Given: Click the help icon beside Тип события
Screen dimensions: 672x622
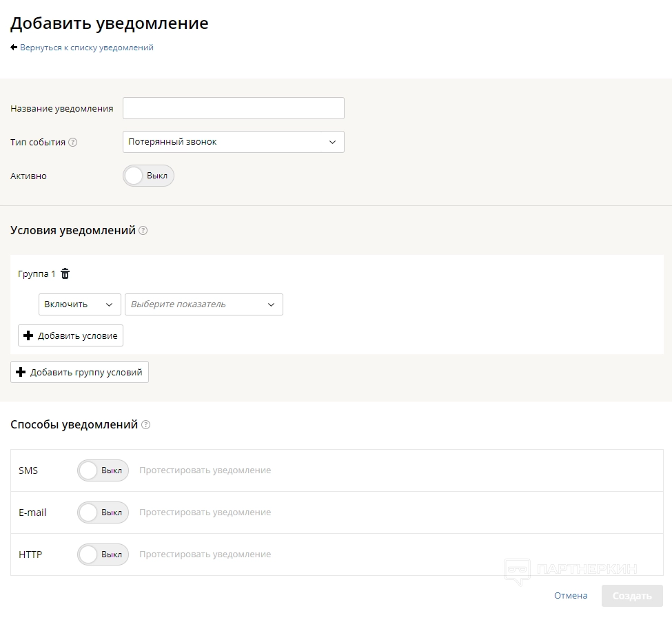Looking at the screenshot, I should [73, 143].
